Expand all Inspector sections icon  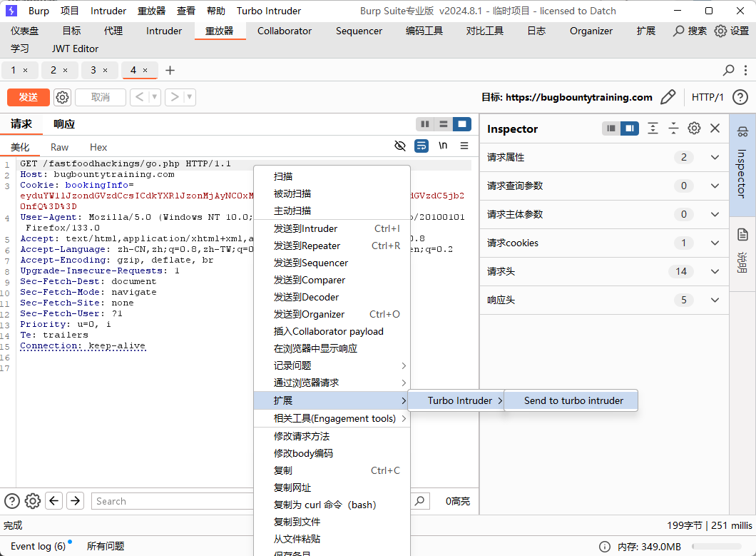[x=653, y=128]
